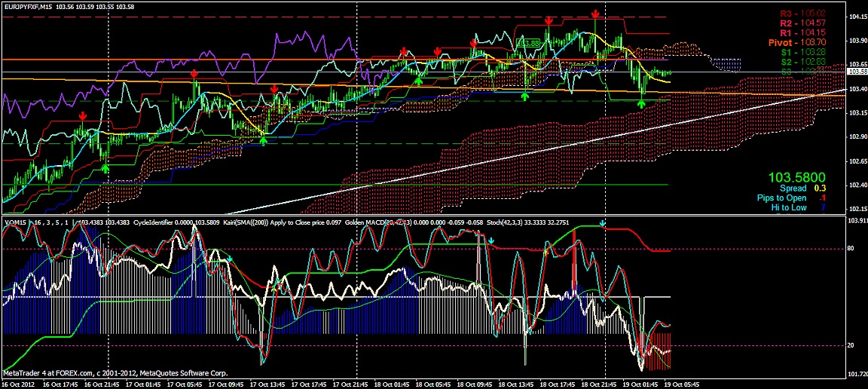Click the 80 level on the indicator scale
Image resolution: width=868 pixels, height=389 pixels.
coord(851,249)
